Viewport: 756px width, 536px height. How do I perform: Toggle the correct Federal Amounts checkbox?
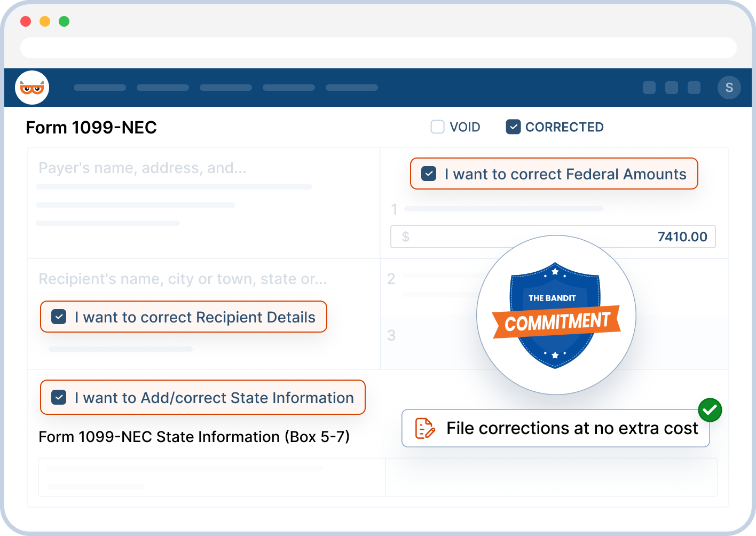point(429,174)
